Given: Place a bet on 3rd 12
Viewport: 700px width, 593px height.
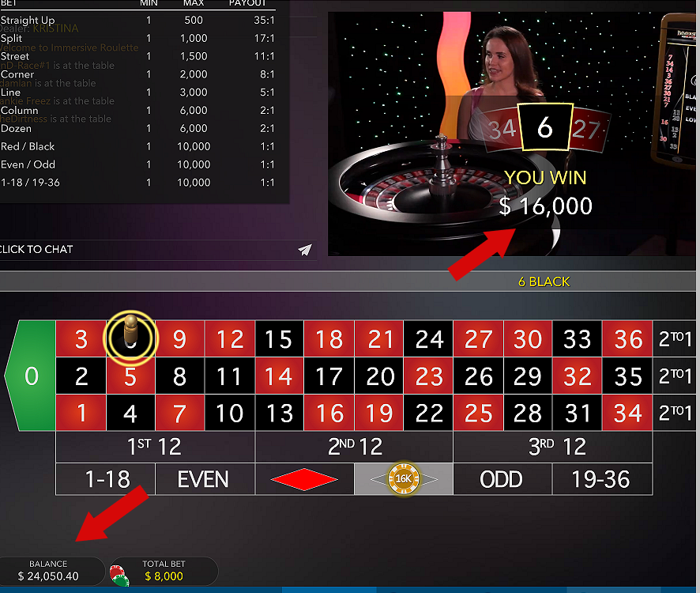Looking at the screenshot, I should (x=553, y=447).
